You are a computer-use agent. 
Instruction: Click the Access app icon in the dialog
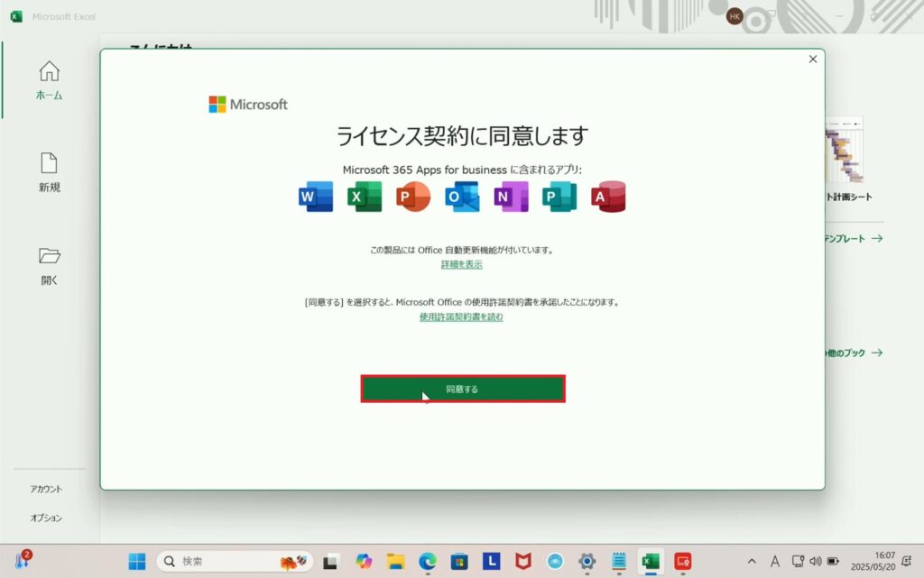tap(608, 197)
